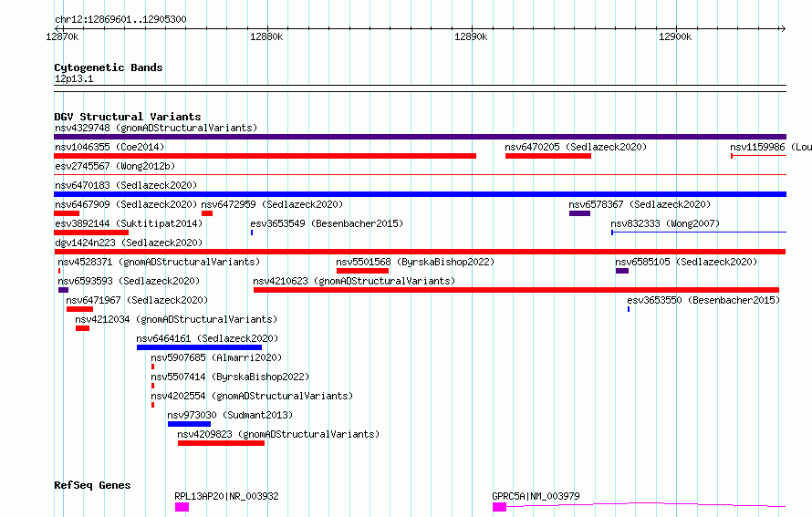Click the 12870k ruler position label

(x=63, y=36)
